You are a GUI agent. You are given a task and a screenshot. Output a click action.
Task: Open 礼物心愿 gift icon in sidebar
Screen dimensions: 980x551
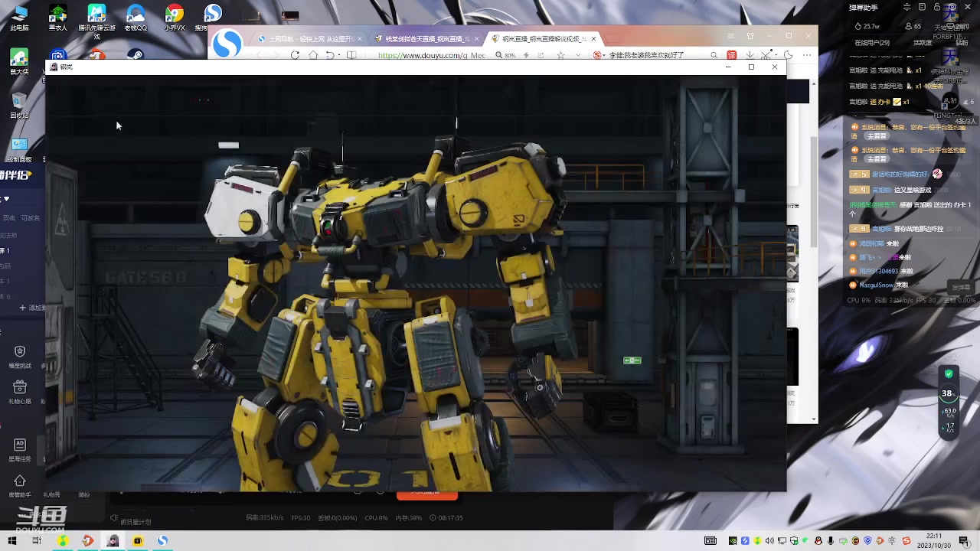(20, 391)
